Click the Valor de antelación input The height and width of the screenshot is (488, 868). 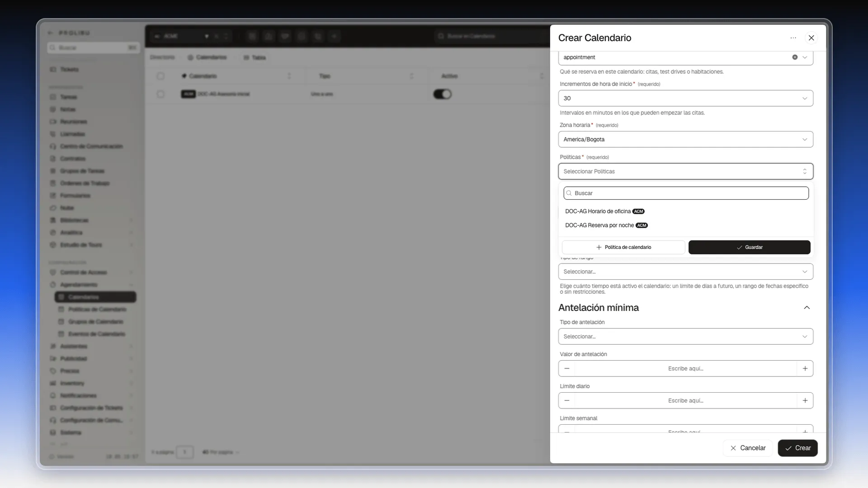[685, 369]
